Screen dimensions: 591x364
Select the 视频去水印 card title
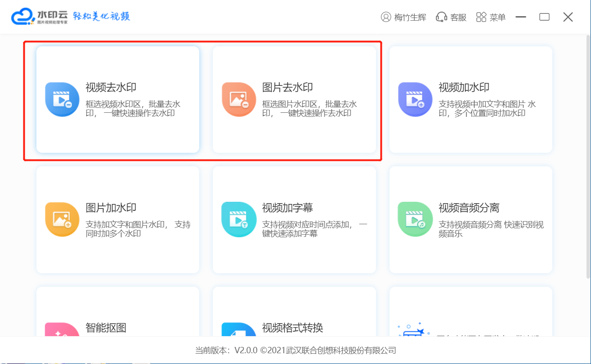[111, 87]
